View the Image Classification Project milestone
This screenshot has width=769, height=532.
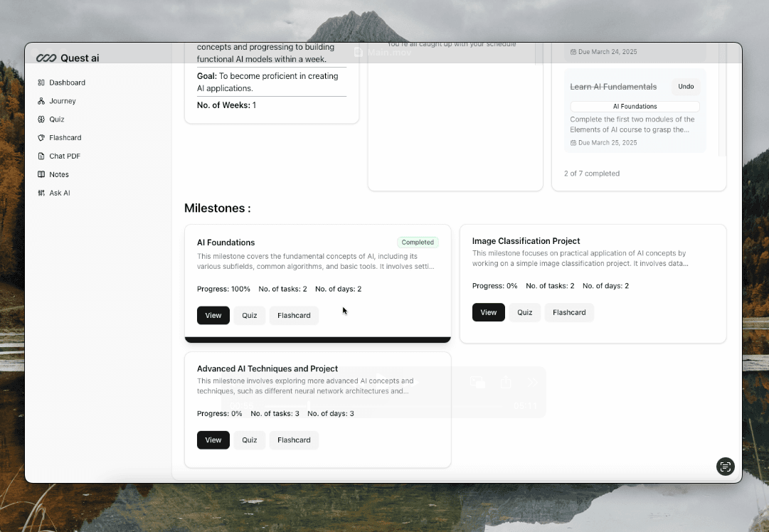tap(488, 312)
